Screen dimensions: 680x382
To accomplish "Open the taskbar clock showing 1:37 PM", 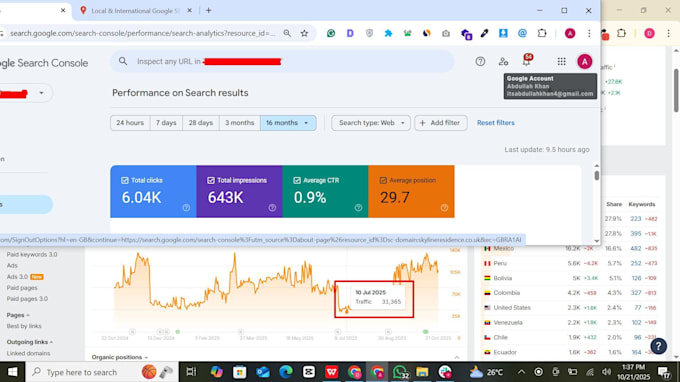I will pos(633,372).
